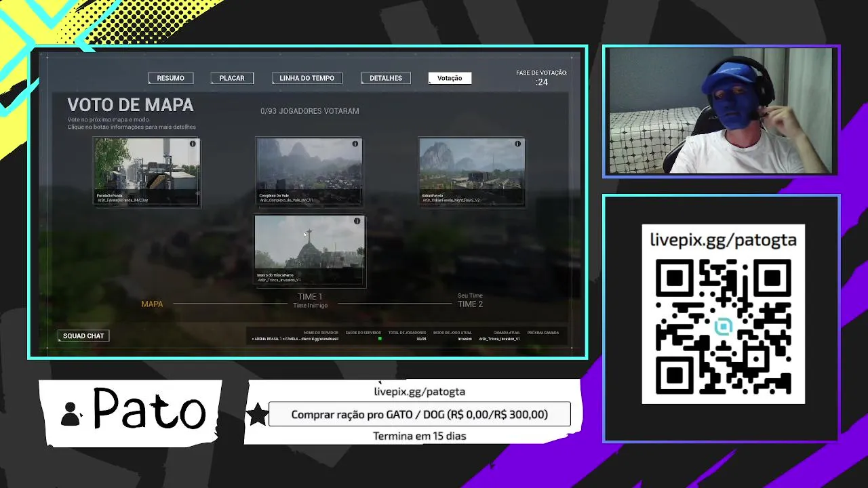Open info icon on Complexo Do Vale card
The image size is (868, 488).
pos(355,144)
